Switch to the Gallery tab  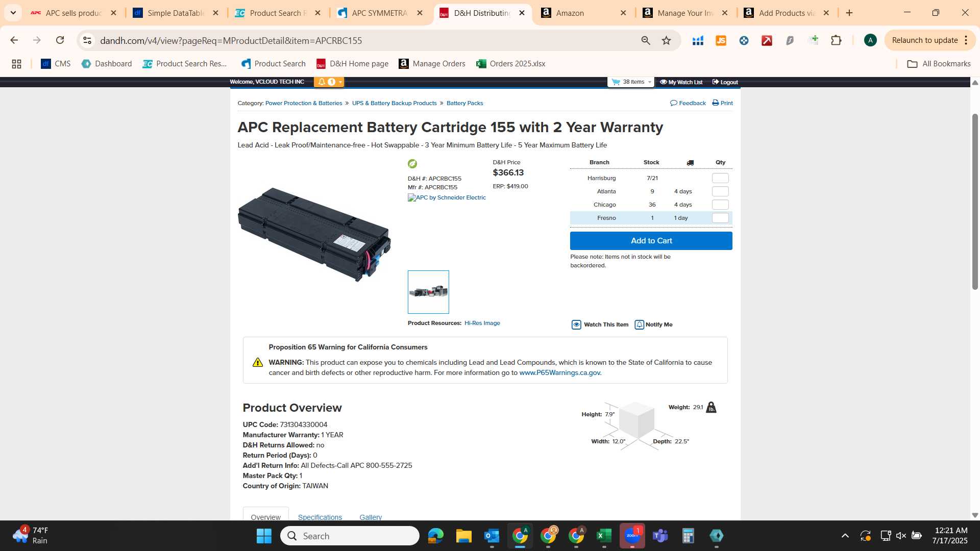click(x=371, y=517)
